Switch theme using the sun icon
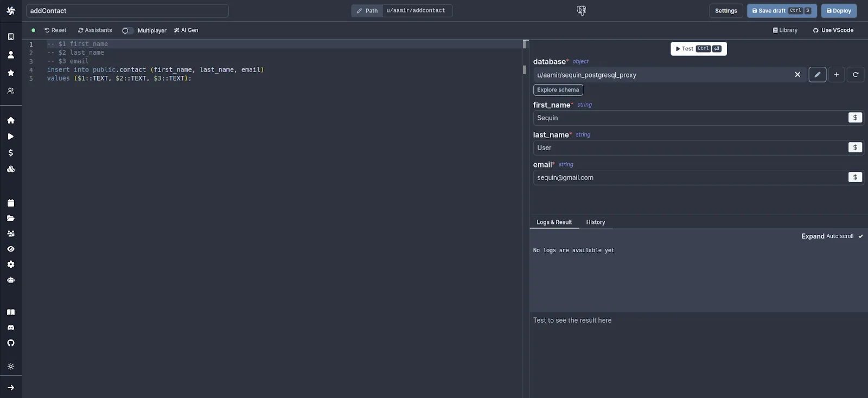The image size is (868, 398). [x=11, y=367]
